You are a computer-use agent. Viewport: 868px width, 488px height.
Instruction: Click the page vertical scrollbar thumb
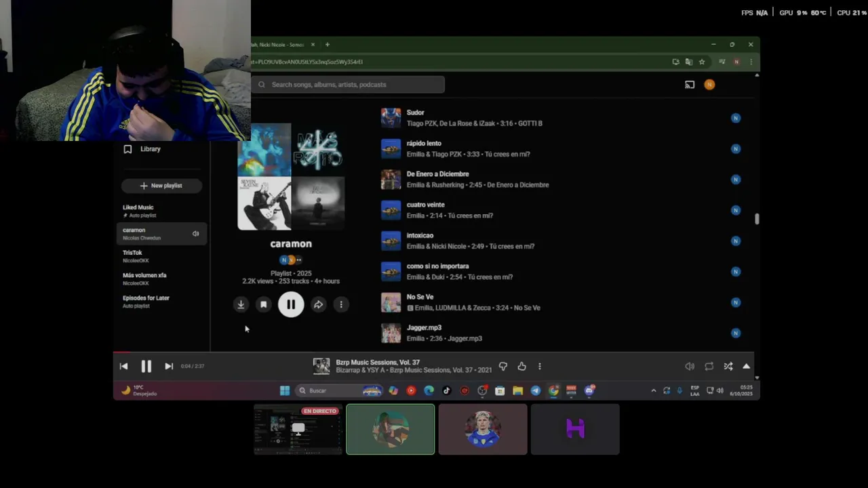757,219
